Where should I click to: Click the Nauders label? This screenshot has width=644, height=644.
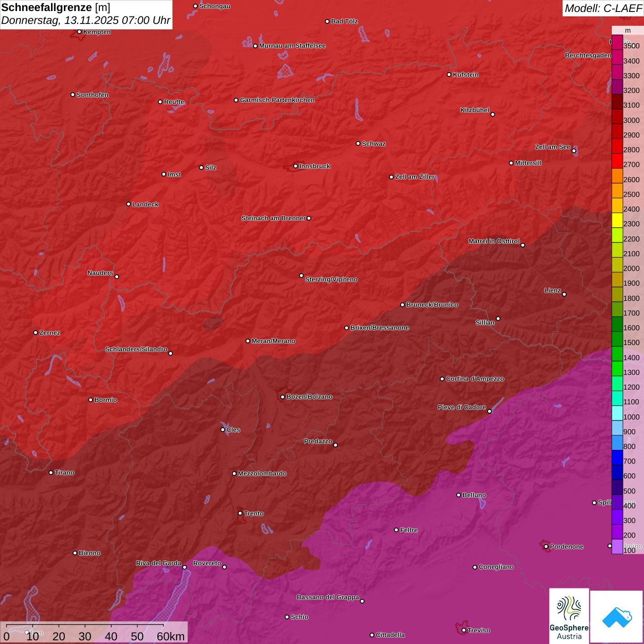(100, 273)
